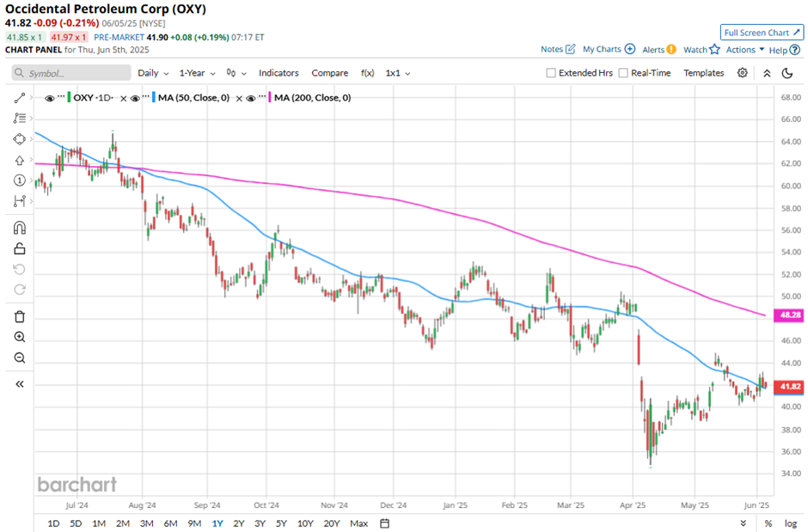Open Notes editor

[558, 50]
